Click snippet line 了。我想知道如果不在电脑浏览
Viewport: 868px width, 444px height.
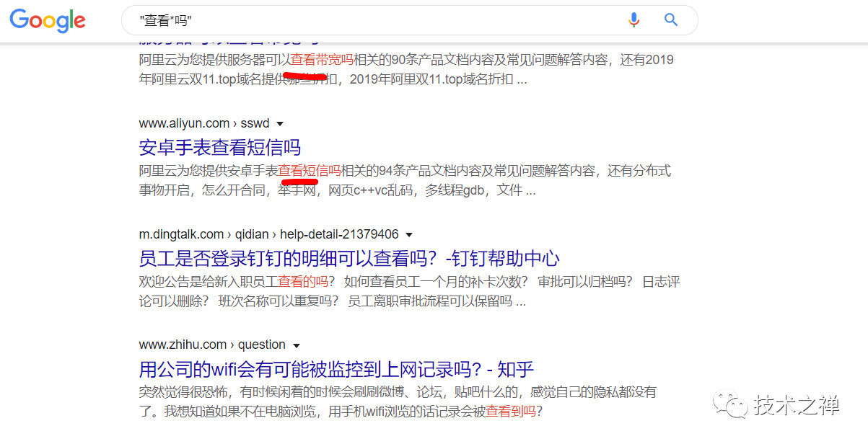(x=340, y=412)
